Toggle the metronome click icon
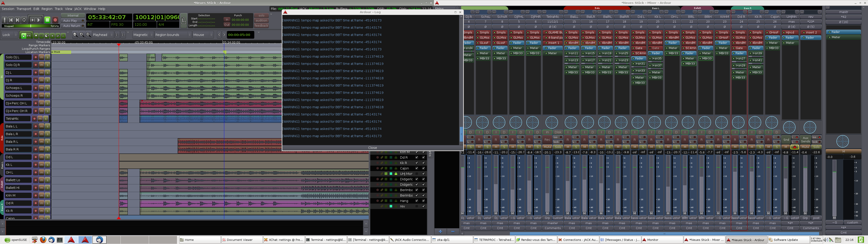Screen dimensions: 868x244 click(184, 21)
